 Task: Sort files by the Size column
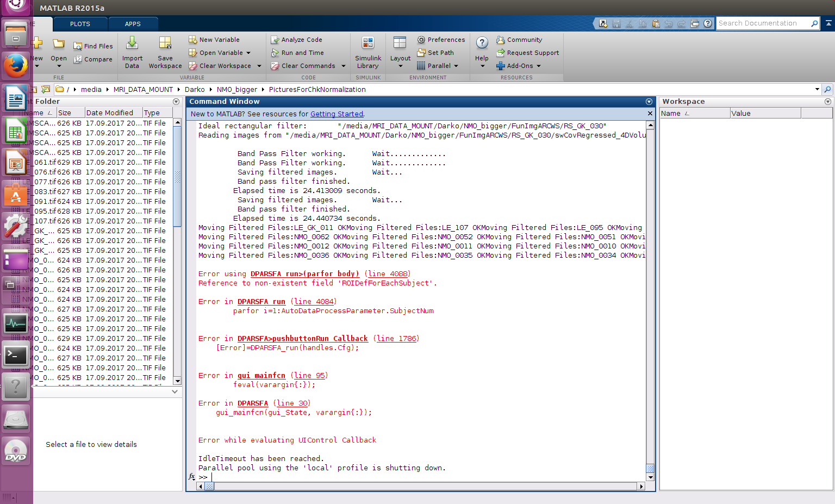point(71,113)
